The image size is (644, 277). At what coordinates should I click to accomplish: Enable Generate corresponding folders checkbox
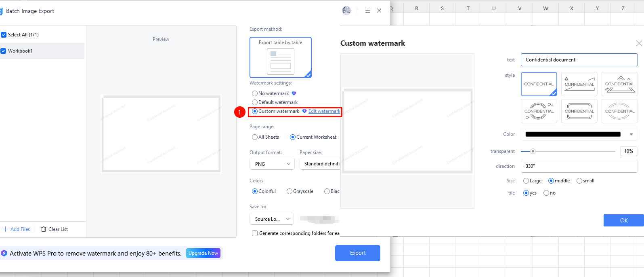point(255,233)
